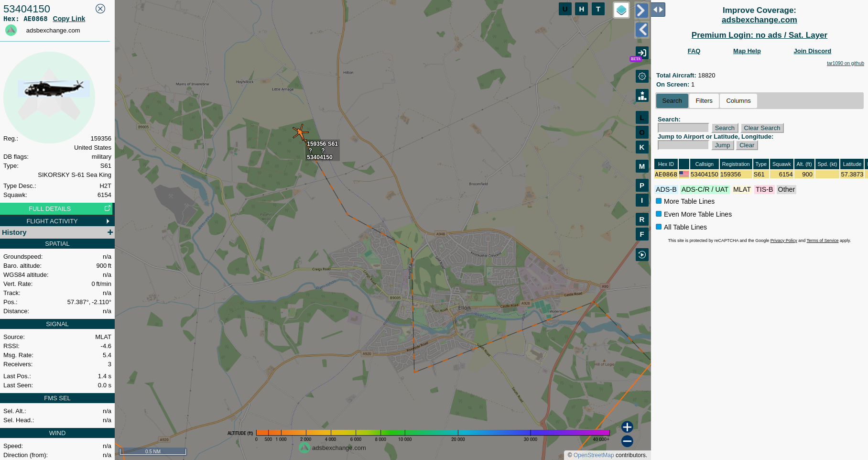The width and height of the screenshot is (868, 460).
Task: Click the T map toggle button
Action: point(598,9)
